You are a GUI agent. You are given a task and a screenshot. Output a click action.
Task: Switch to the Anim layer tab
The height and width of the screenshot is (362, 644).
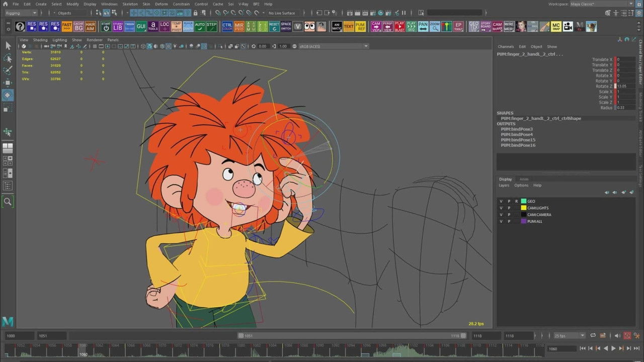pyautogui.click(x=524, y=179)
